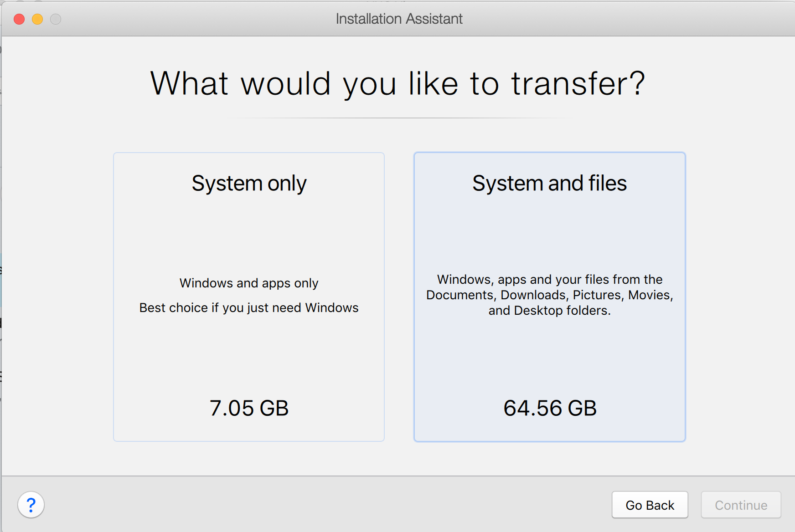Click the red close window icon
This screenshot has width=795, height=532.
(19, 19)
